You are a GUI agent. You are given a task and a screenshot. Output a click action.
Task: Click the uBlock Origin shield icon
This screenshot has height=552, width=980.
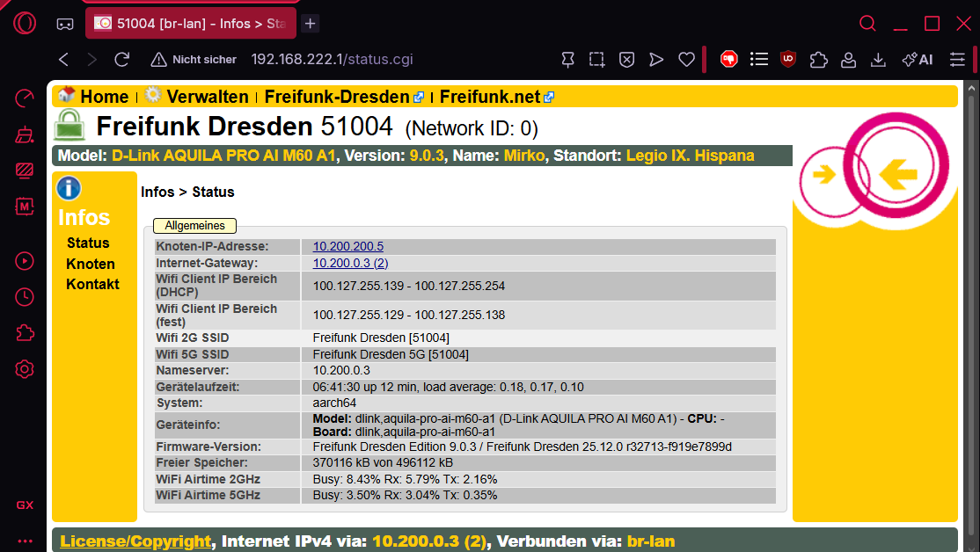pyautogui.click(x=788, y=59)
